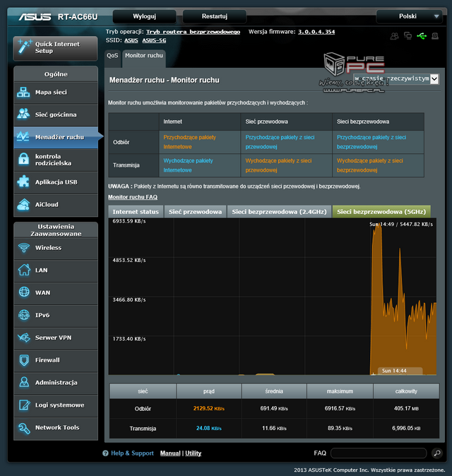Click the średnia column header
452x476 pixels.
[274, 391]
